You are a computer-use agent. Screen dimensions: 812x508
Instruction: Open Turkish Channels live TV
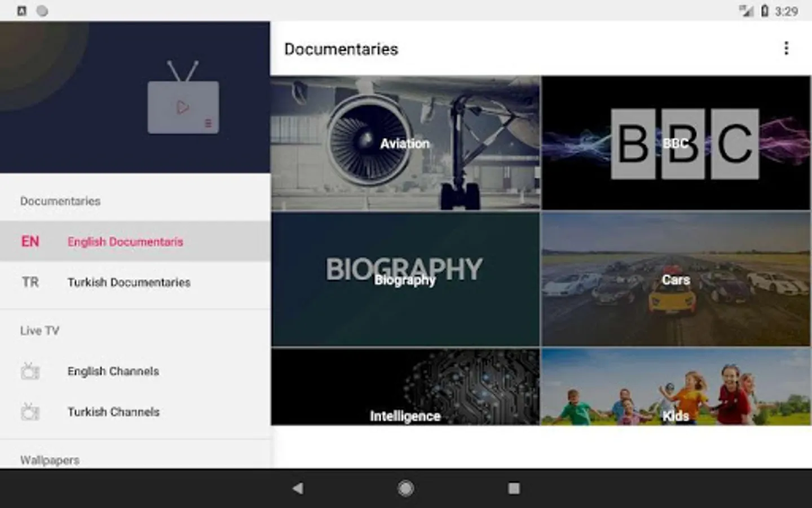pos(135,412)
